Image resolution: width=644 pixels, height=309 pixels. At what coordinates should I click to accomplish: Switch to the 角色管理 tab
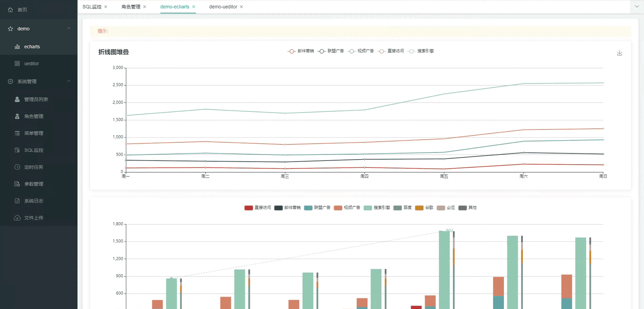tap(131, 7)
